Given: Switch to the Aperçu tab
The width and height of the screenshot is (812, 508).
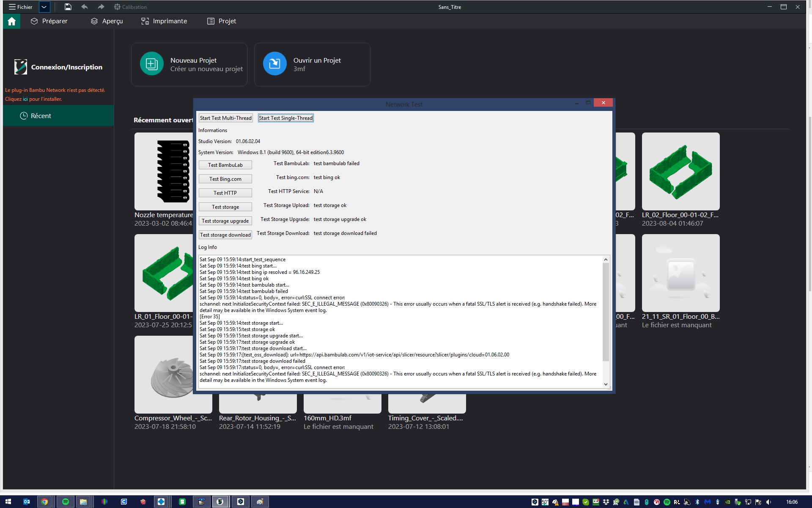Looking at the screenshot, I should point(107,21).
